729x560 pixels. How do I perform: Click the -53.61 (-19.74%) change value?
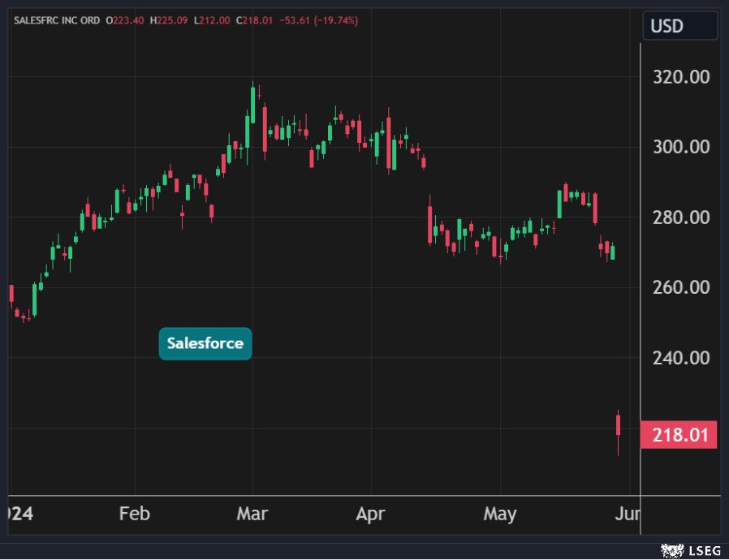(x=319, y=19)
